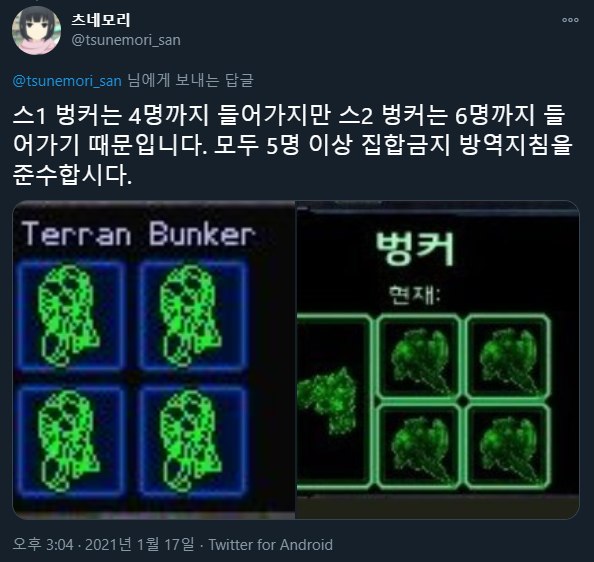Open the 벙커 right image

tap(438, 360)
